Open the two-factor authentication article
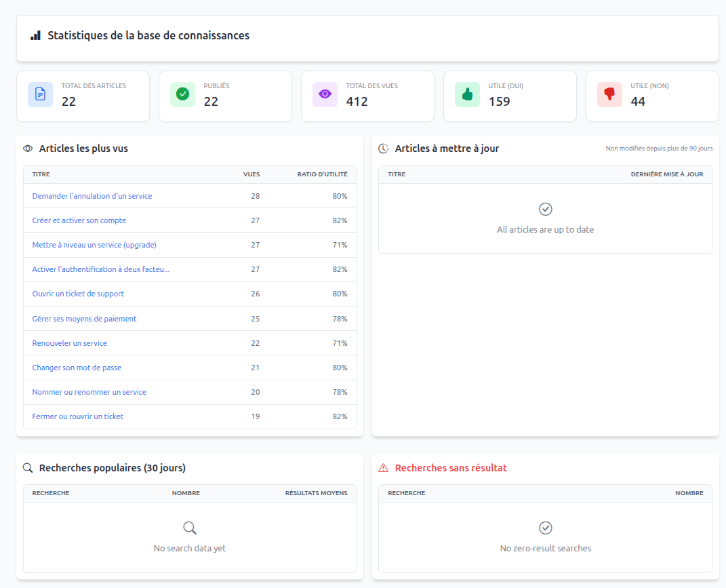 pyautogui.click(x=101, y=269)
